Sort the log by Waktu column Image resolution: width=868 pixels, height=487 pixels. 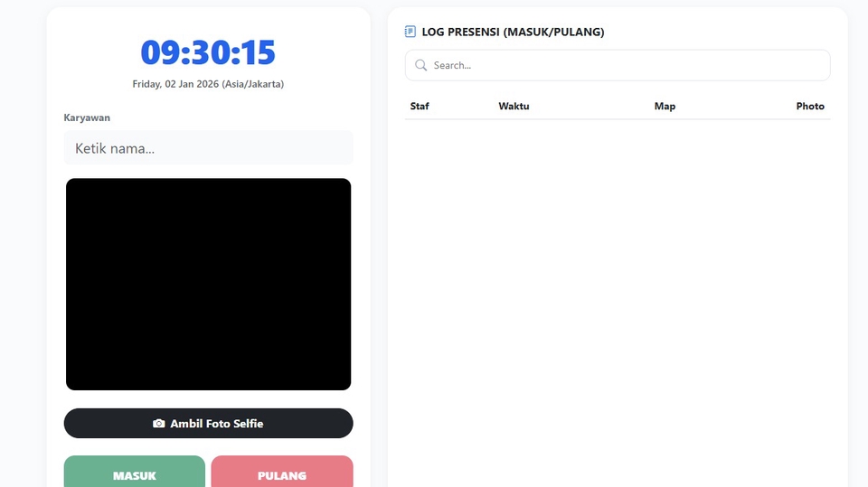[514, 107]
